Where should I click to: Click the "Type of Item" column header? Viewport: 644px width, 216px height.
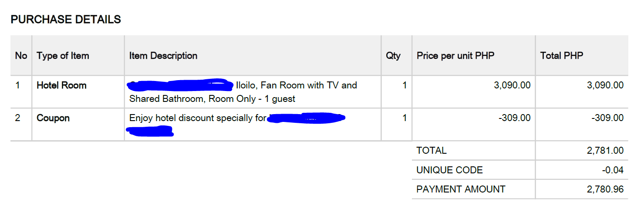pos(63,56)
